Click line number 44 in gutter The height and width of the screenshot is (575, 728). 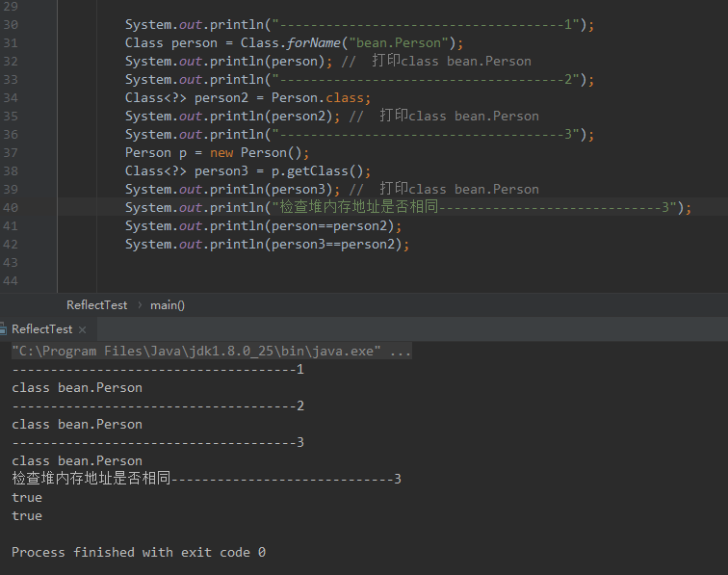pos(11,281)
